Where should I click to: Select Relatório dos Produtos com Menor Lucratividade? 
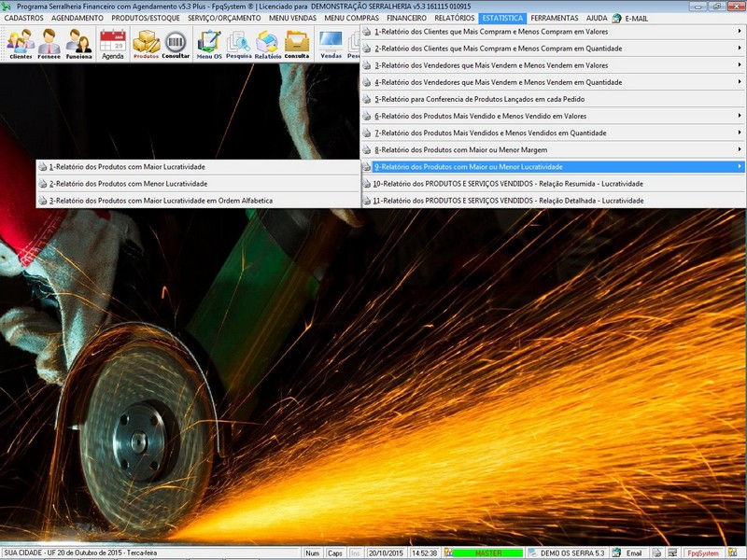click(x=128, y=184)
